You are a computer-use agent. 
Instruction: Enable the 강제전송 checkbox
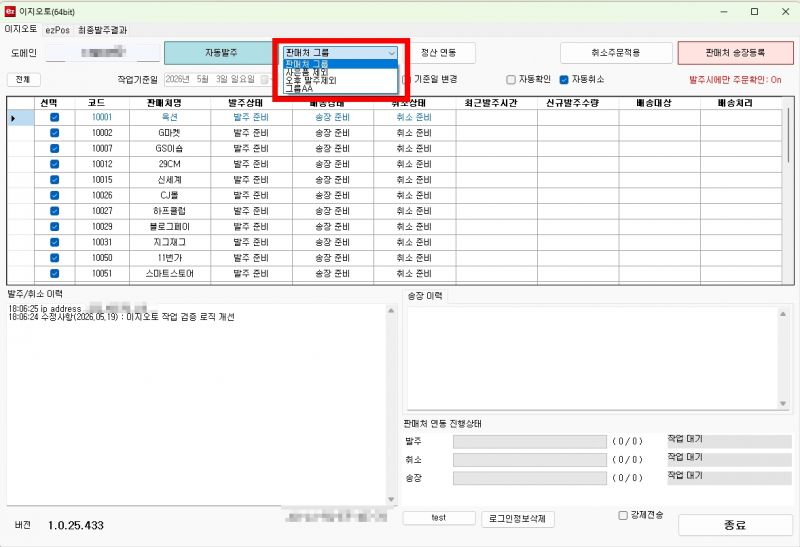click(x=623, y=515)
